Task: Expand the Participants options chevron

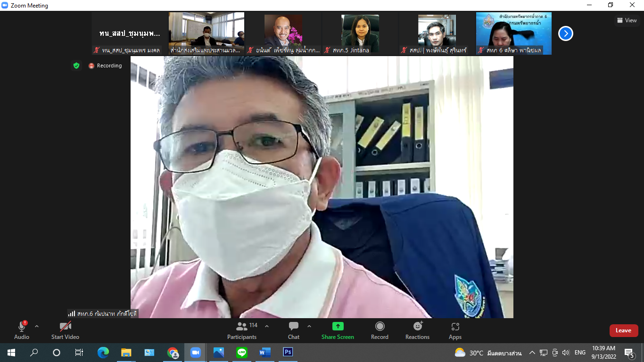Action: [x=267, y=326]
